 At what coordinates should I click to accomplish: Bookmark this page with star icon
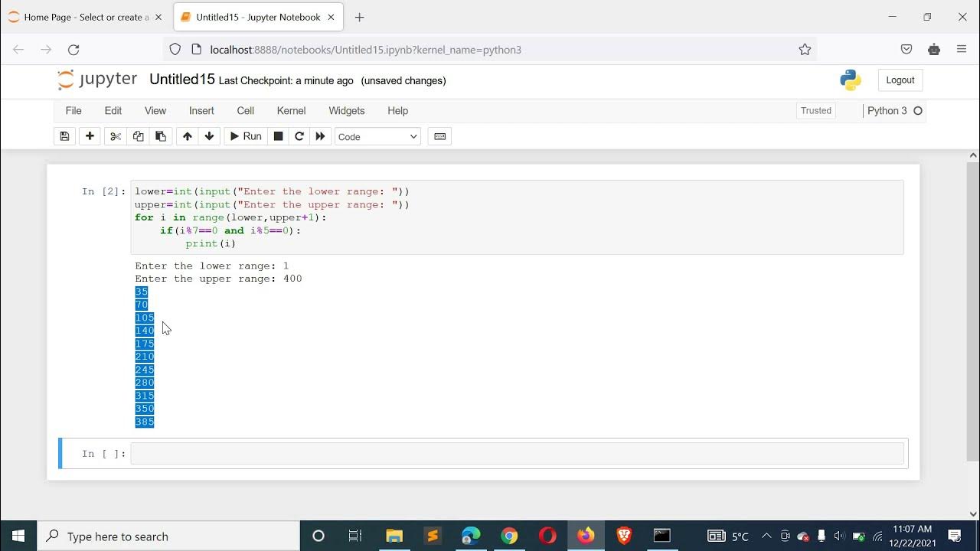tap(805, 50)
